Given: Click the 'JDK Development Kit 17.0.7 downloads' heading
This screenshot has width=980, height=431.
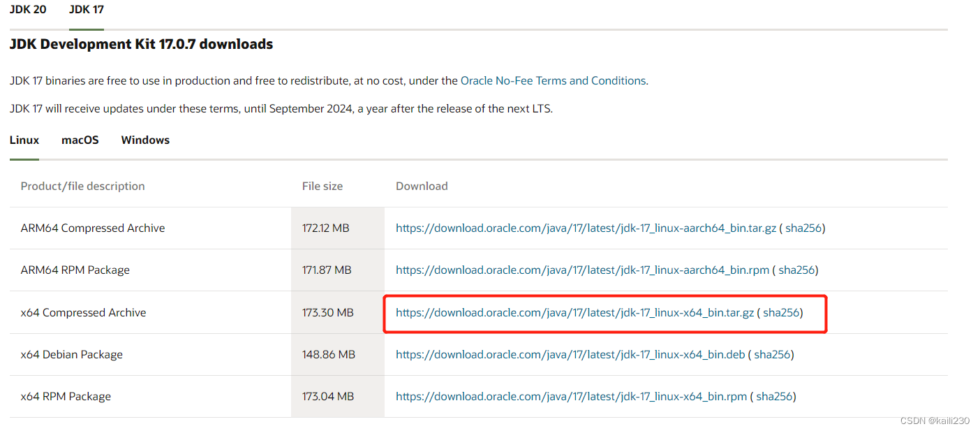Looking at the screenshot, I should pyautogui.click(x=141, y=44).
